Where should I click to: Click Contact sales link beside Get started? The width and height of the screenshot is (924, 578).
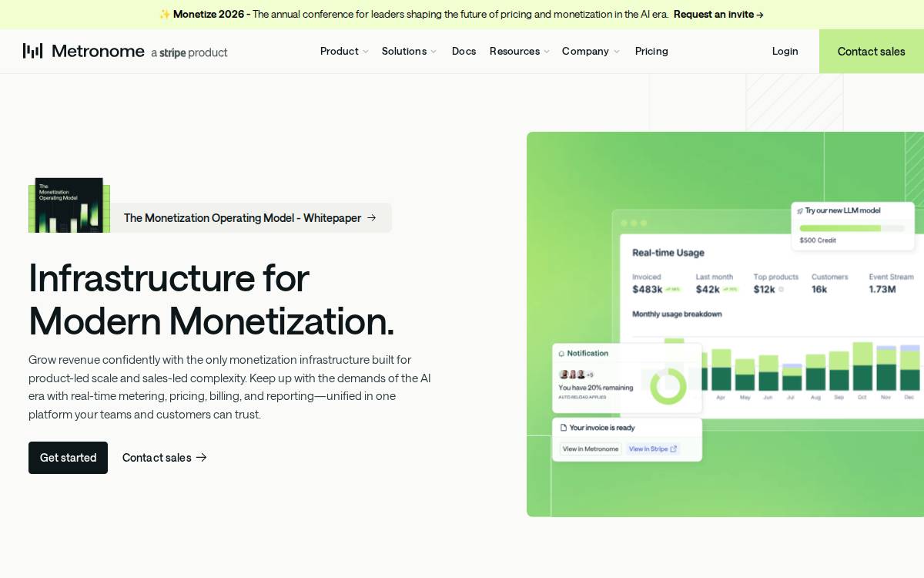[x=165, y=458]
